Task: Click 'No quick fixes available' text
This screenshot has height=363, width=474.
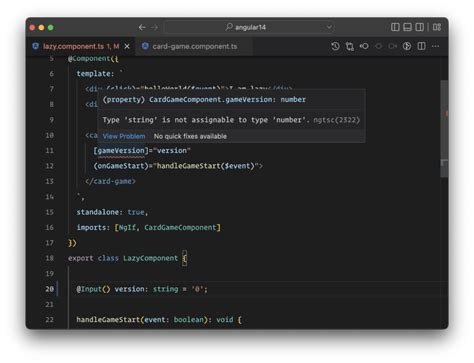Action: [x=190, y=136]
